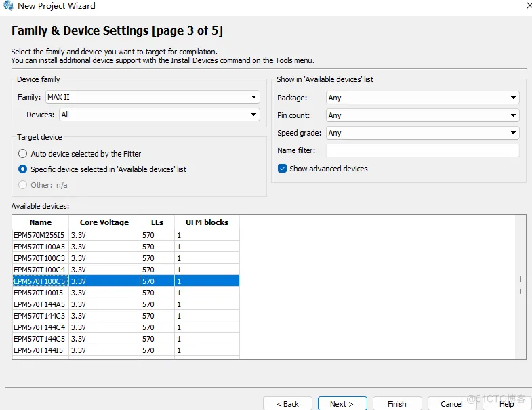532x410 pixels.
Task: Open the Speed grade dropdown
Action: 422,133
